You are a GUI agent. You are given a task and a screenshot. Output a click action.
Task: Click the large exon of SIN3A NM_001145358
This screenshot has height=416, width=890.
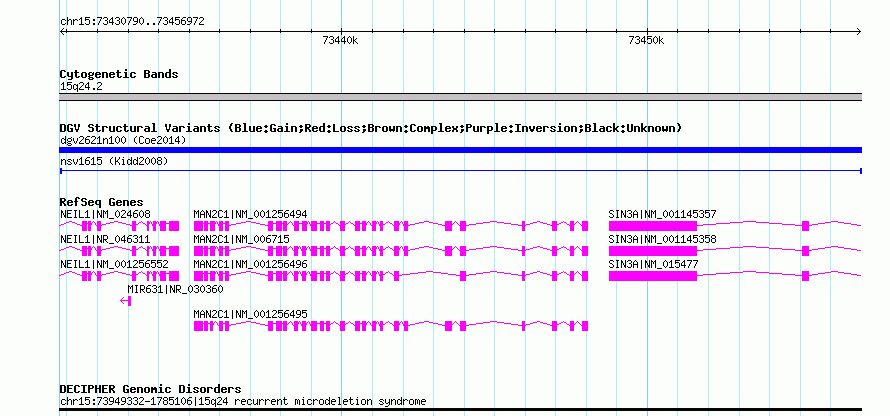pyautogui.click(x=653, y=251)
